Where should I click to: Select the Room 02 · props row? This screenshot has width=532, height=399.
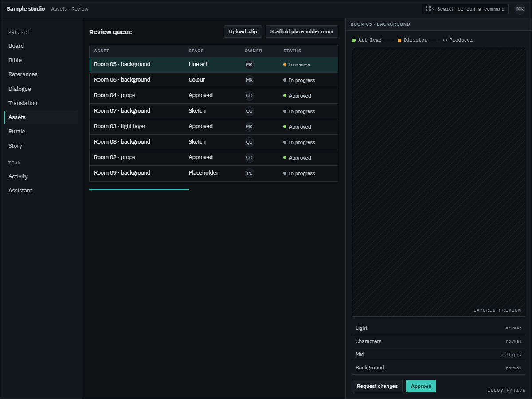pyautogui.click(x=214, y=158)
